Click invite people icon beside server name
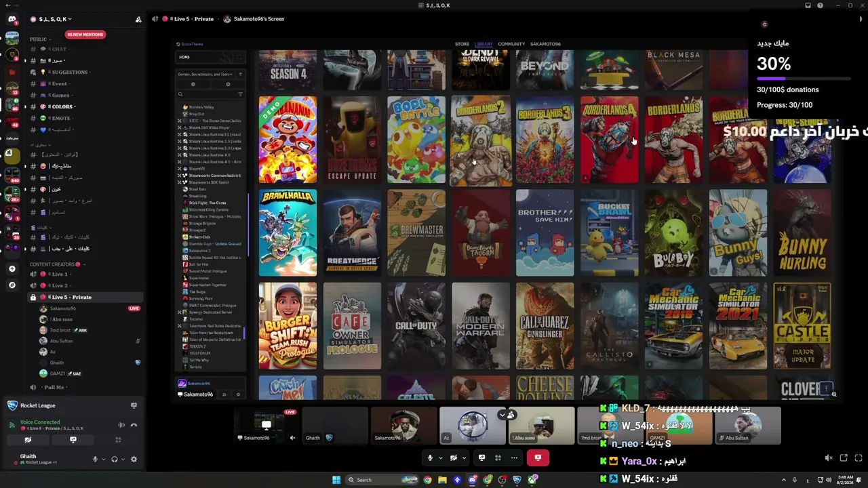Screen dimensions: 868x488 (x=138, y=19)
